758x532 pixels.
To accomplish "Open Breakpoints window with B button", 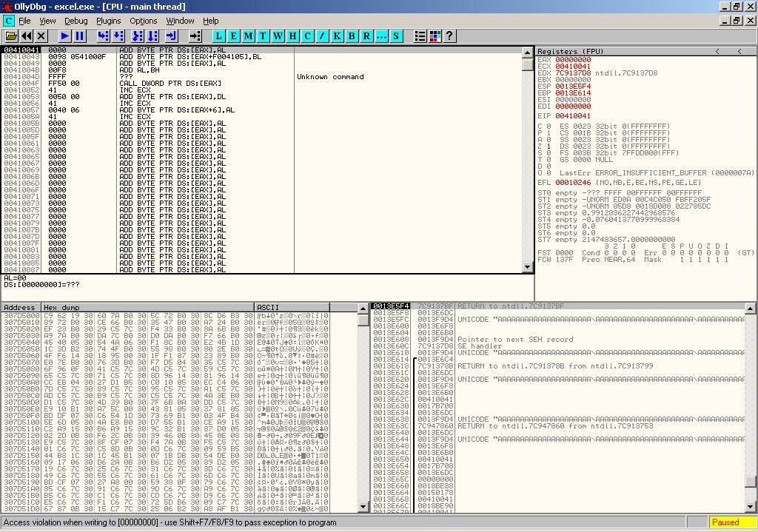I will (x=352, y=36).
